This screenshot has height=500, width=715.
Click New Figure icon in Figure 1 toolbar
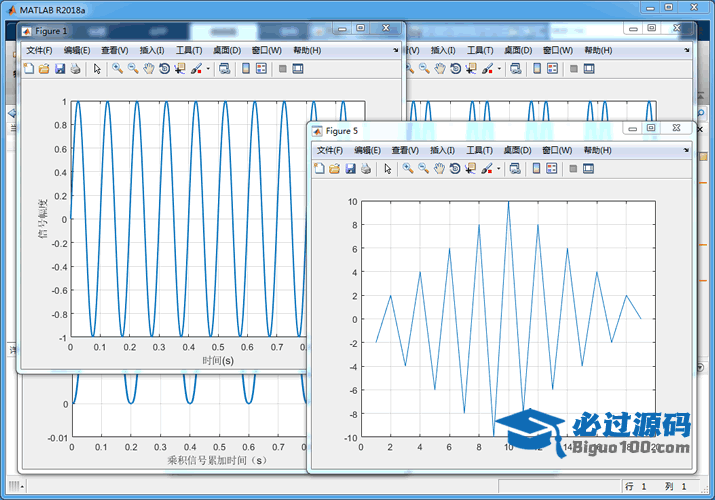tap(29, 69)
